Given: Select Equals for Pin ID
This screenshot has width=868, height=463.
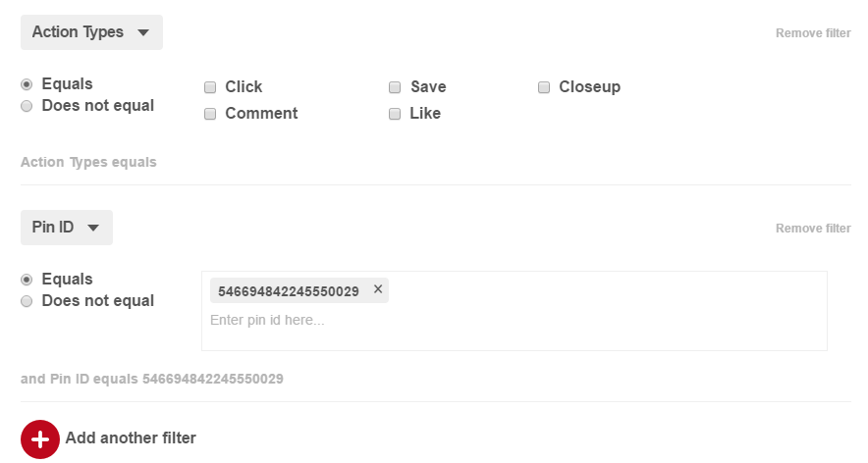Looking at the screenshot, I should coord(27,280).
